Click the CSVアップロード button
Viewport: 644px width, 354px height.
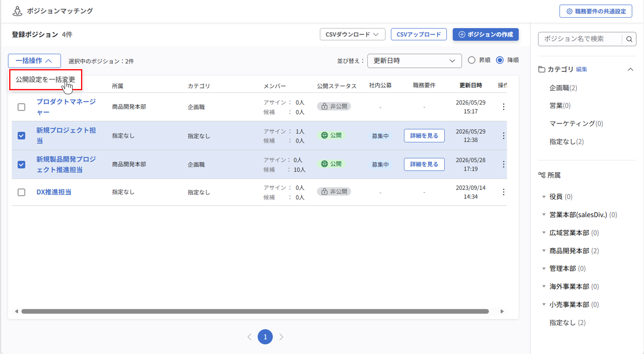419,34
